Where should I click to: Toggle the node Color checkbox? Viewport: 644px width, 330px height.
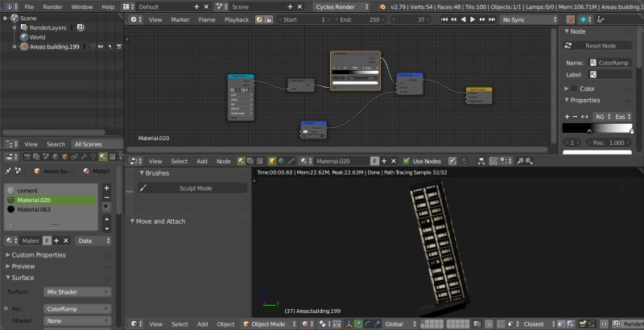[574, 89]
